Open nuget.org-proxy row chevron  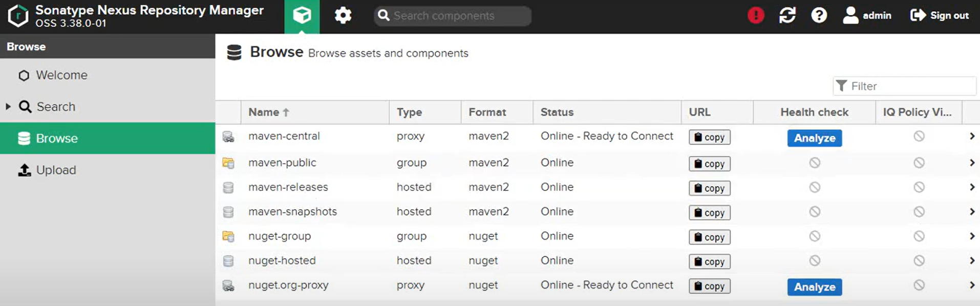click(972, 285)
